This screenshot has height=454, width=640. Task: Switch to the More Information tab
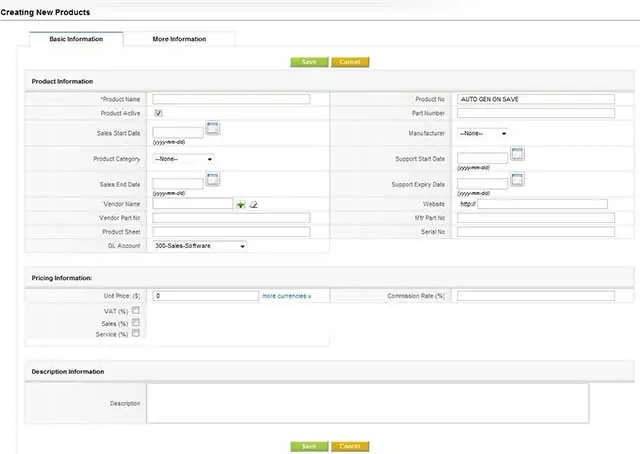click(179, 39)
